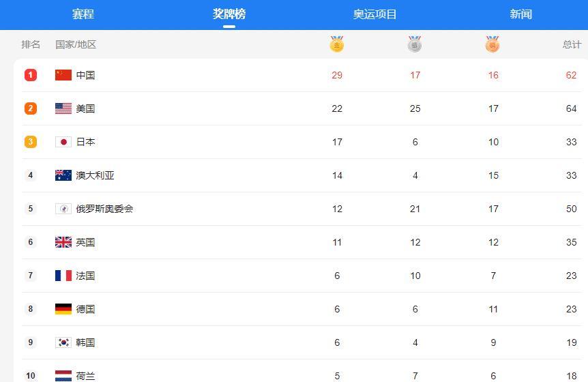This screenshot has height=382, width=588.
Task: Click the gold medal column icon
Action: tap(337, 45)
